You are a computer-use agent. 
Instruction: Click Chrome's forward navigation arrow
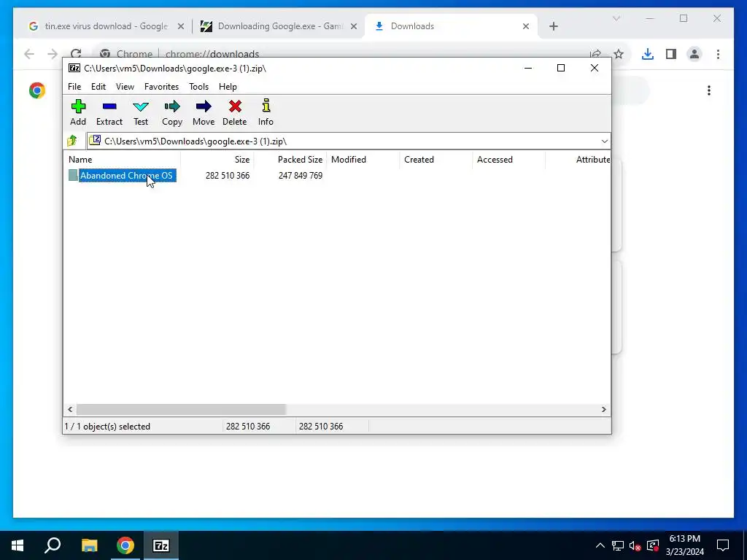[53, 54]
